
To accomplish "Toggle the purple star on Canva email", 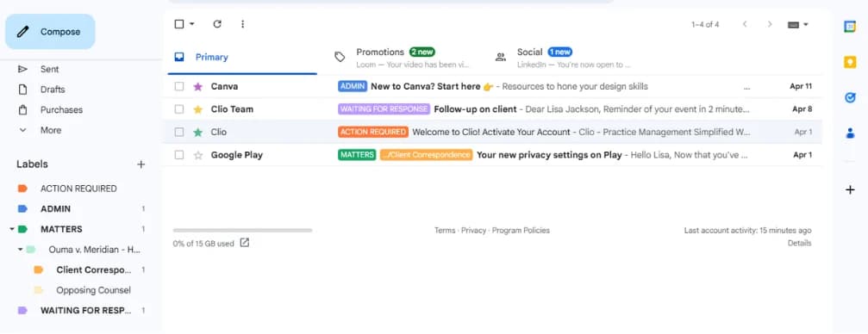I will click(x=197, y=86).
